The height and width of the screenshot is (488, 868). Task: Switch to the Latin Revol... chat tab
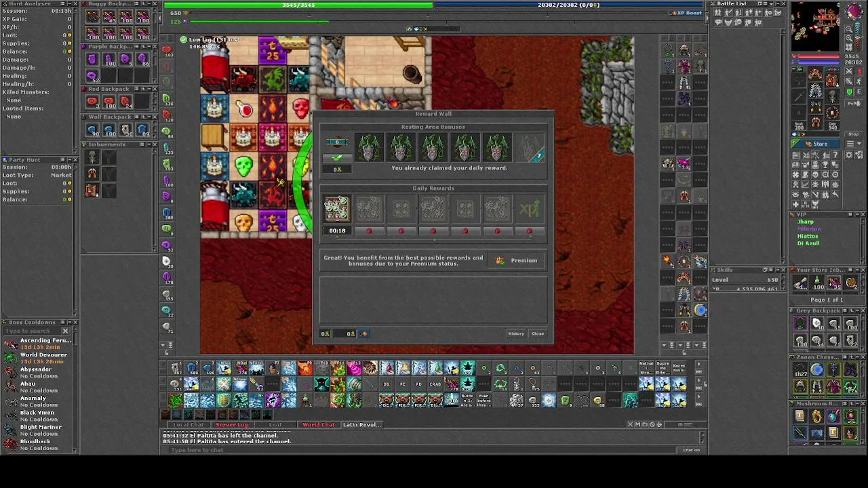(362, 425)
